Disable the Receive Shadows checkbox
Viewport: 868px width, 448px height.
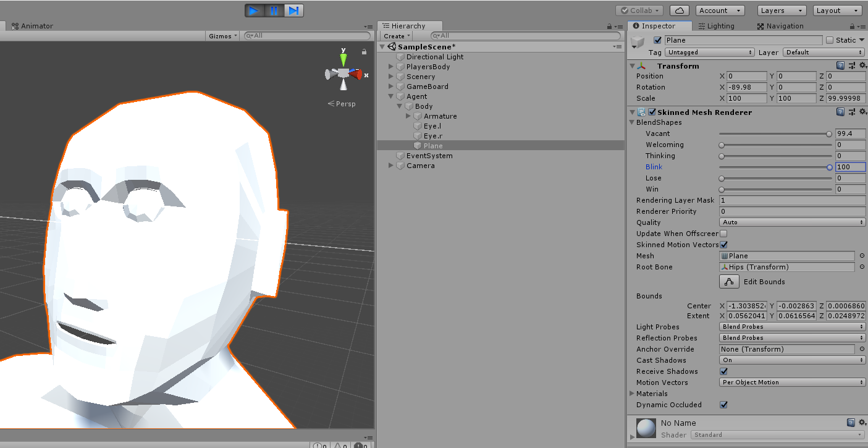point(723,371)
